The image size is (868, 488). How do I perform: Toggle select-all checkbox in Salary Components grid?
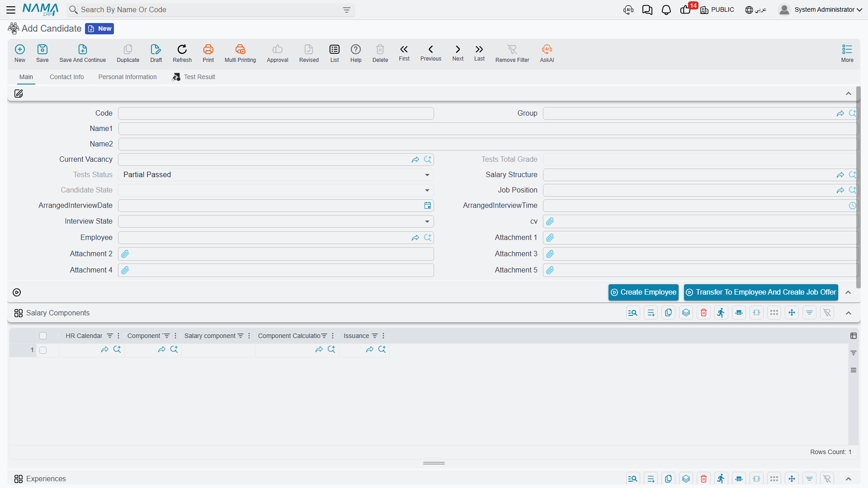point(43,336)
